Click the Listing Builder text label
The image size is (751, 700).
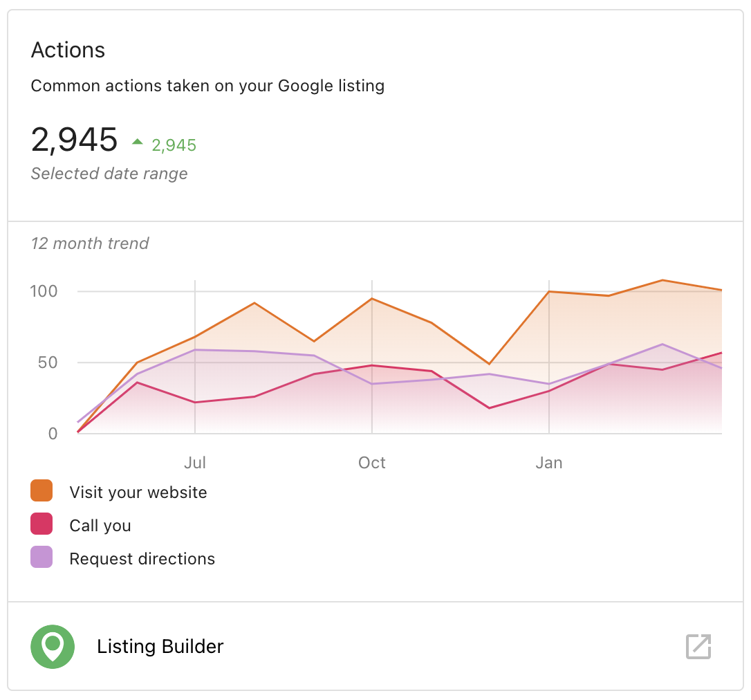[x=160, y=647]
